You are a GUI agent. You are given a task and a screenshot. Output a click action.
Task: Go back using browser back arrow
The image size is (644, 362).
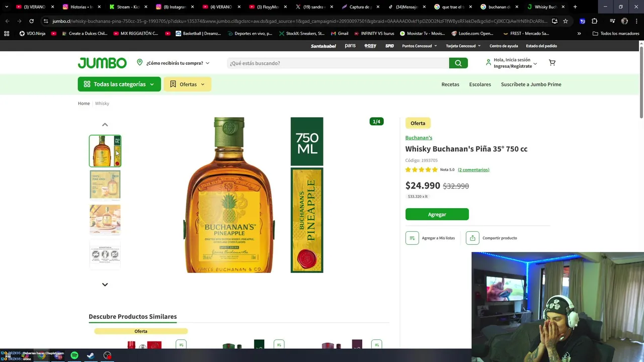7,21
